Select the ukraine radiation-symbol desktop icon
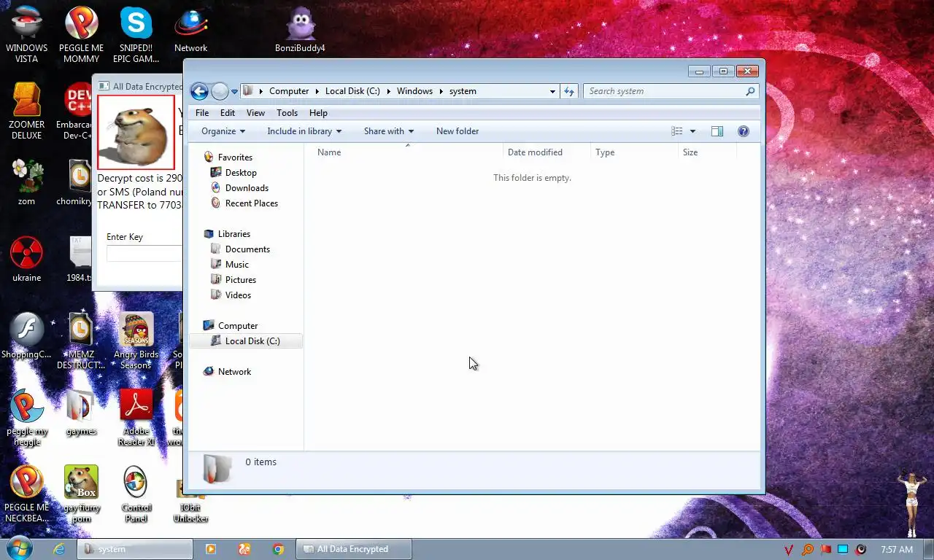 point(27,259)
